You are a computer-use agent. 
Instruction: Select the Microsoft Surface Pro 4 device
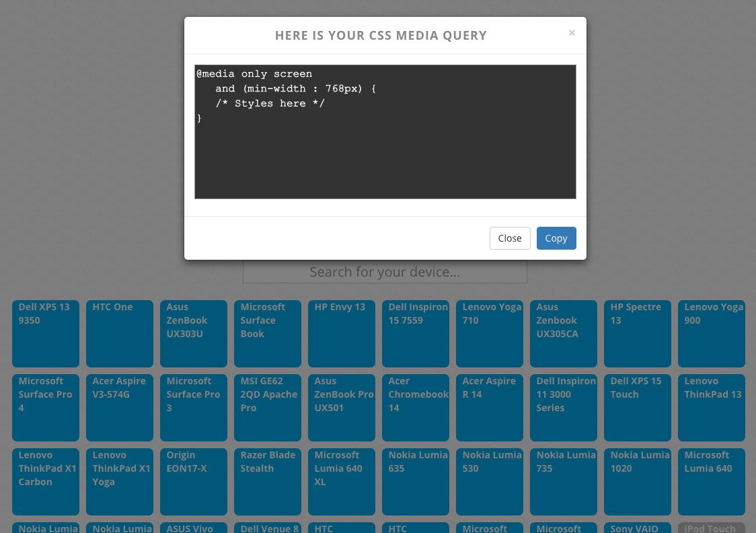pyautogui.click(x=45, y=407)
